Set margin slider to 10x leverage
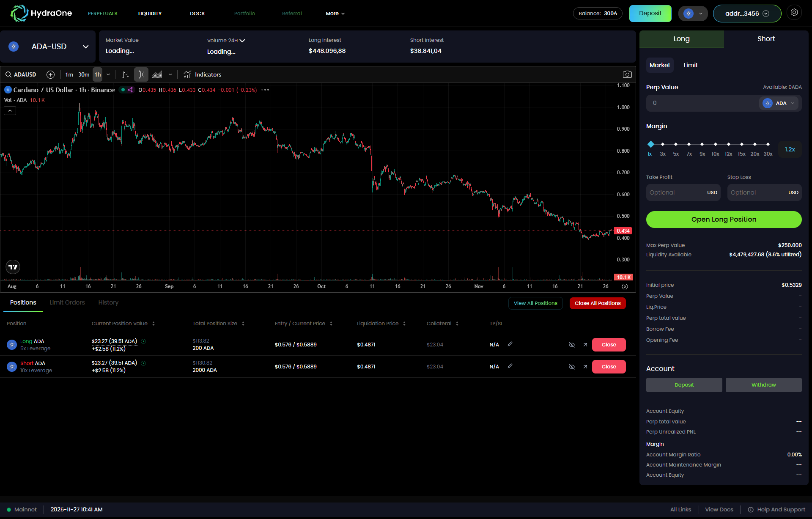 click(715, 144)
